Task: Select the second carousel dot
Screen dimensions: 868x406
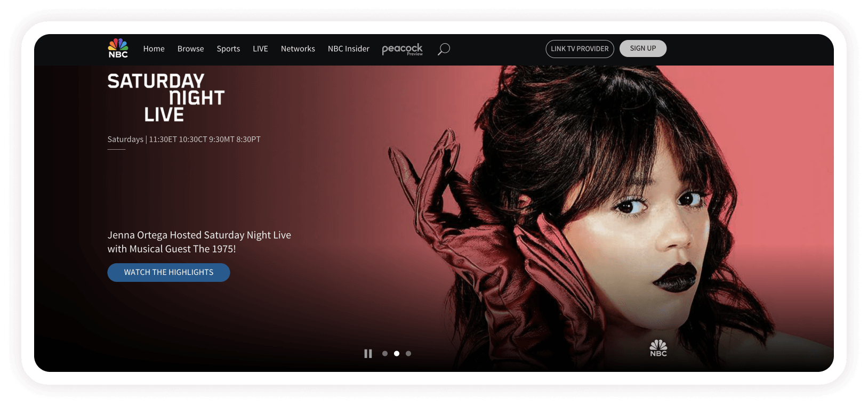Action: [x=397, y=353]
